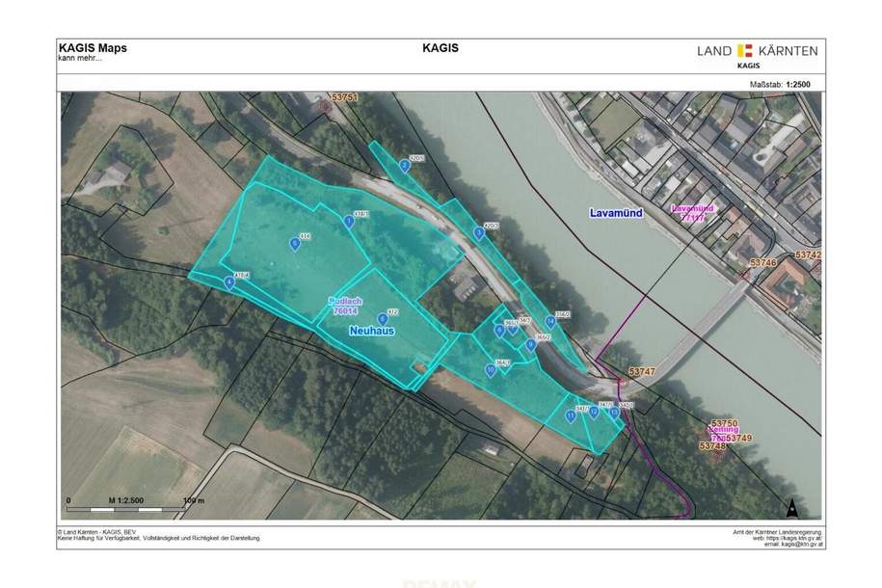
Task: Select map pin 4 on parcel 418/4
Action: (229, 282)
